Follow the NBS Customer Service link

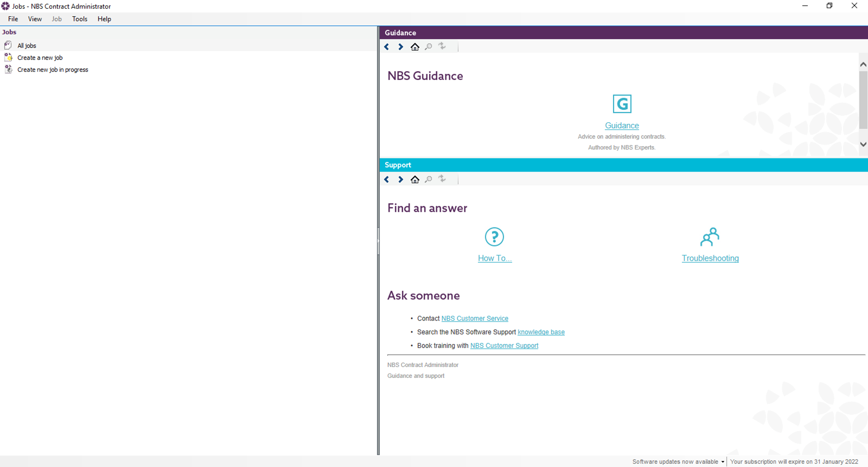[475, 318]
